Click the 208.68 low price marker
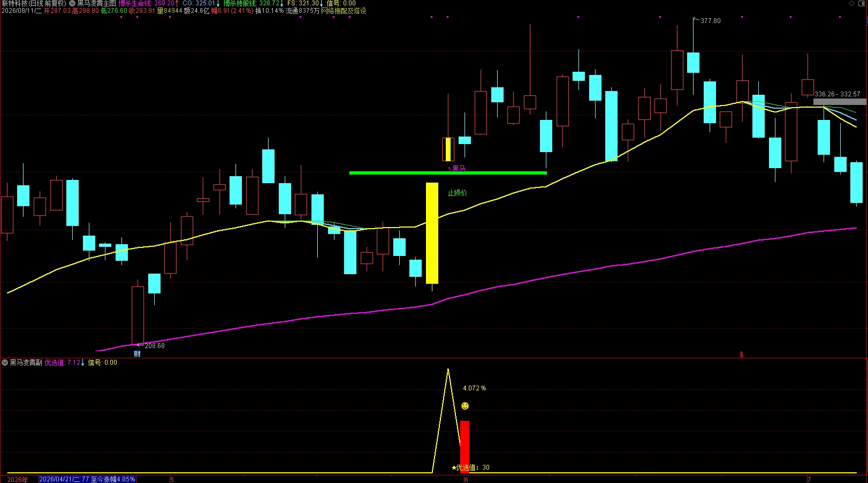This screenshot has height=483, width=868. [151, 346]
